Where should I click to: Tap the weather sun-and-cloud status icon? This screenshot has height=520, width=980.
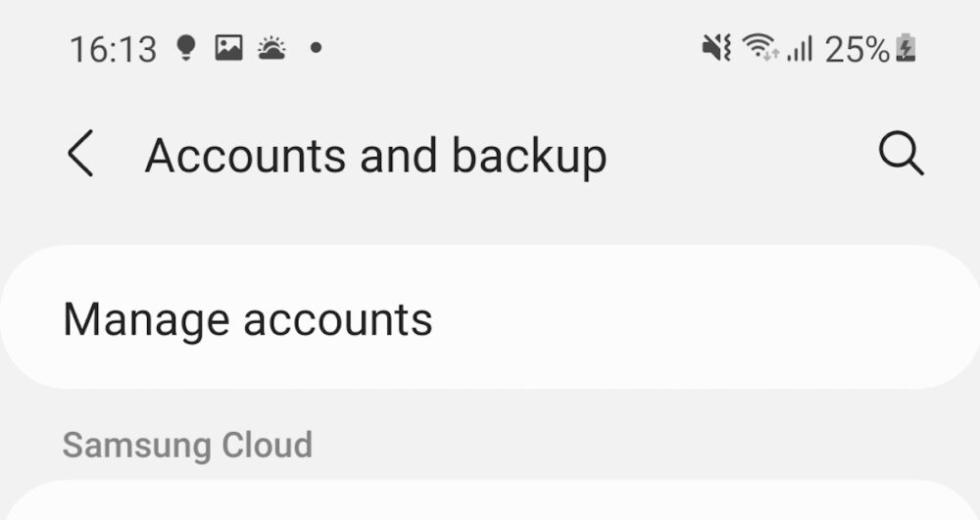(x=271, y=48)
